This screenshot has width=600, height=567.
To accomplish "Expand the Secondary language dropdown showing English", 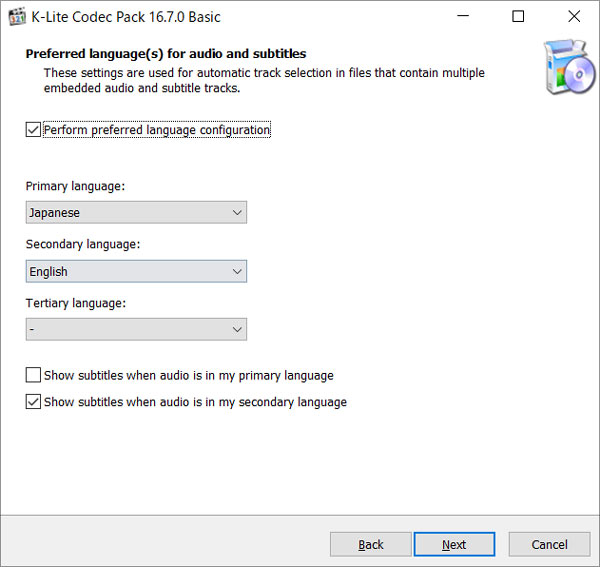I will point(136,271).
